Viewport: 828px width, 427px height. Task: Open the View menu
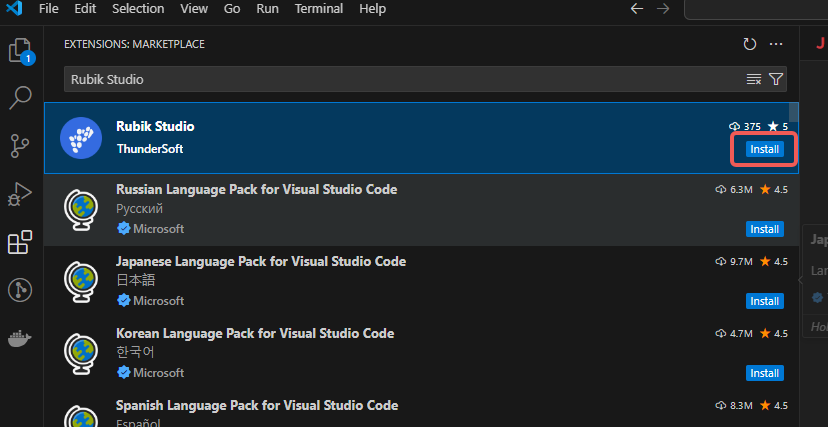[x=193, y=9]
